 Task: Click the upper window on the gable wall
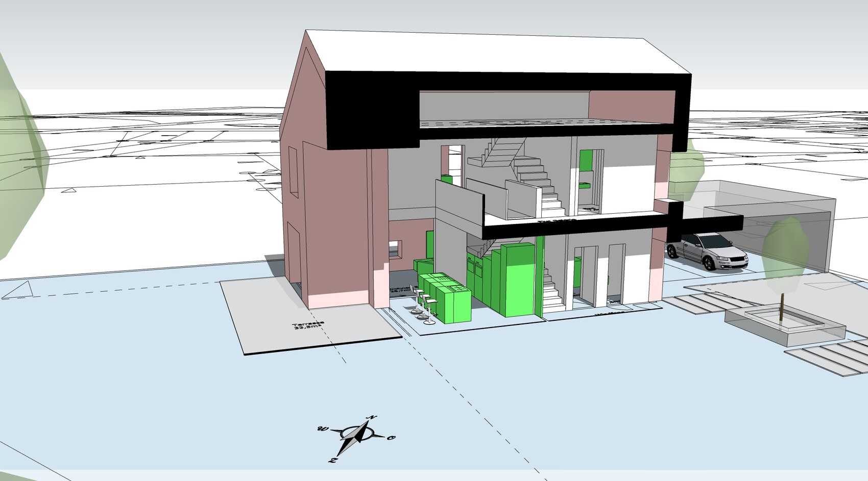pyautogui.click(x=294, y=172)
